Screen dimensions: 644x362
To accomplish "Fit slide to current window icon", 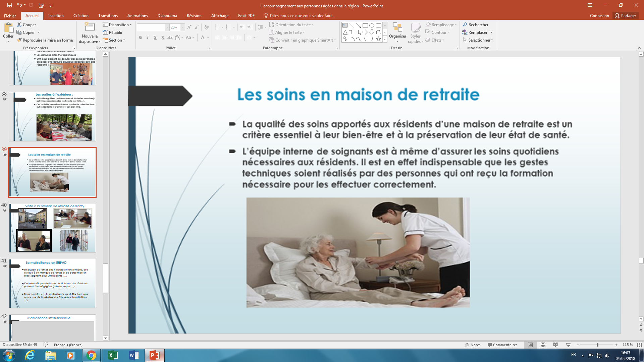I will coord(639,345).
